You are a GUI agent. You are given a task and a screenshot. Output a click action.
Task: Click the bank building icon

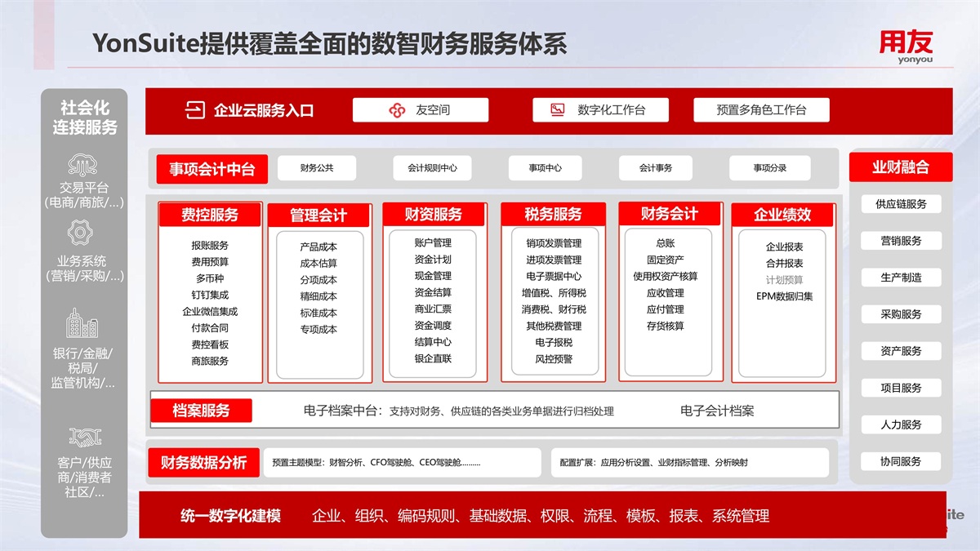coord(82,324)
